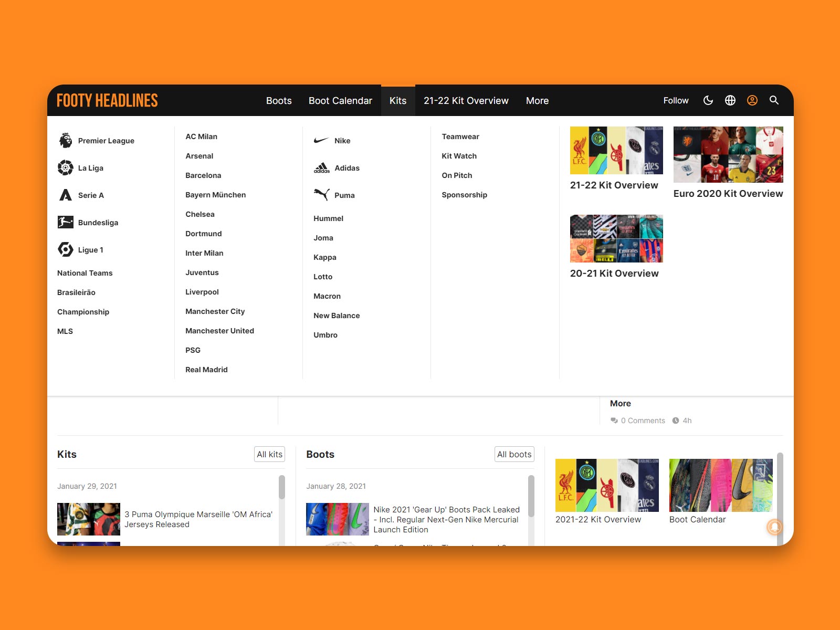Expand the More menu in the navbar
The height and width of the screenshot is (630, 840).
point(537,100)
